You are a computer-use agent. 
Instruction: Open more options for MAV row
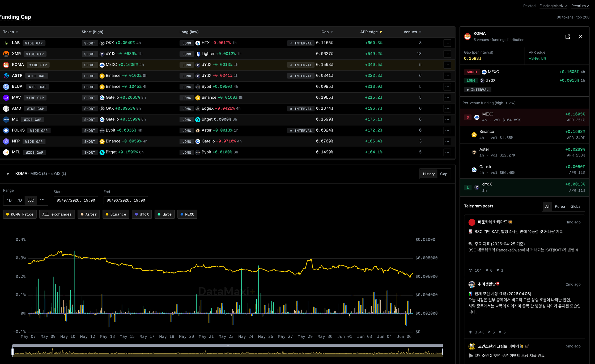tap(447, 98)
